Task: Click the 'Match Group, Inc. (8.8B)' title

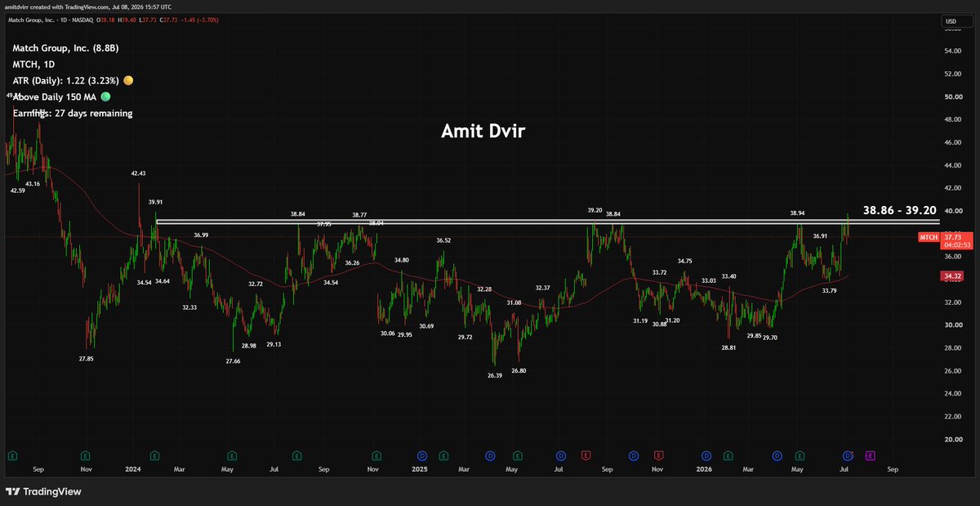Action: pos(65,48)
